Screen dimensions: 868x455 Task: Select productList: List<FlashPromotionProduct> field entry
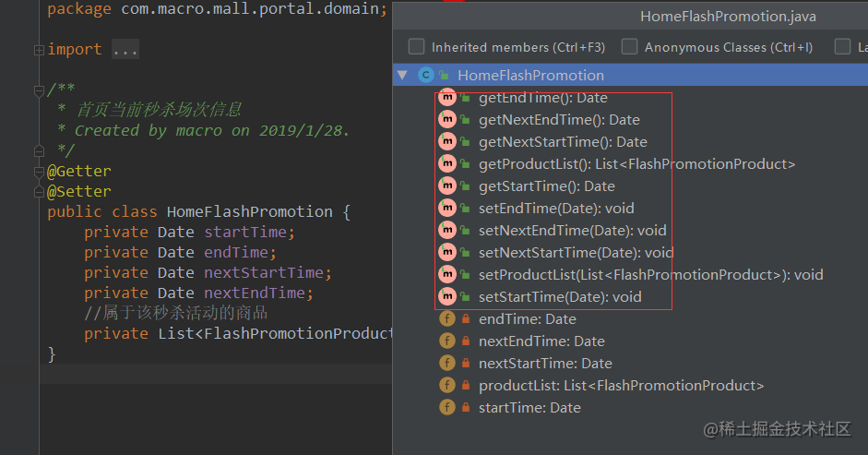[621, 386]
